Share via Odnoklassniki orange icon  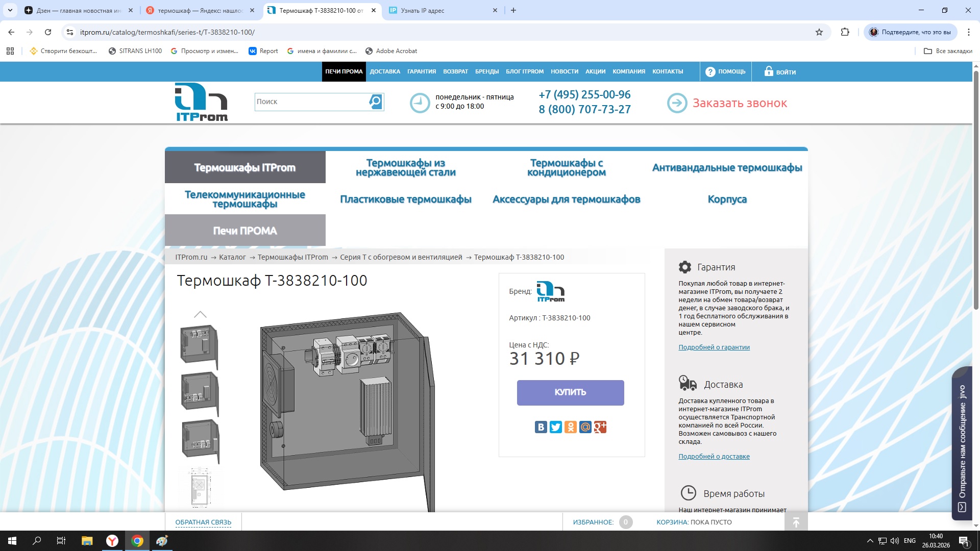pos(570,427)
